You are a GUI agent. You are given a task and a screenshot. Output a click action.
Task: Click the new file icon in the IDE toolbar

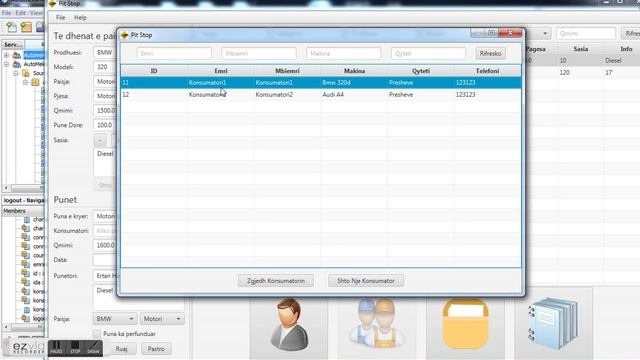pyautogui.click(x=11, y=27)
